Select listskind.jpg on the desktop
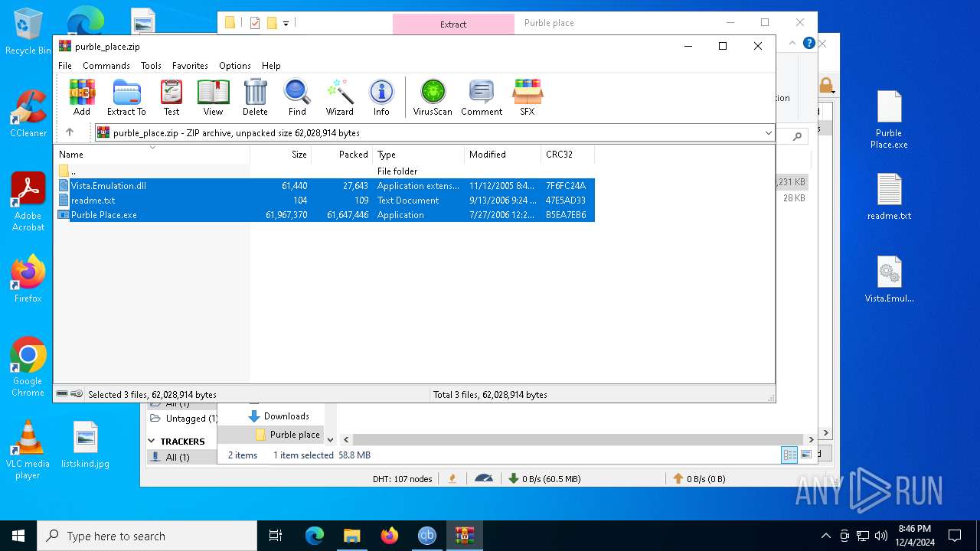Viewport: 980px width, 551px height. 85,445
